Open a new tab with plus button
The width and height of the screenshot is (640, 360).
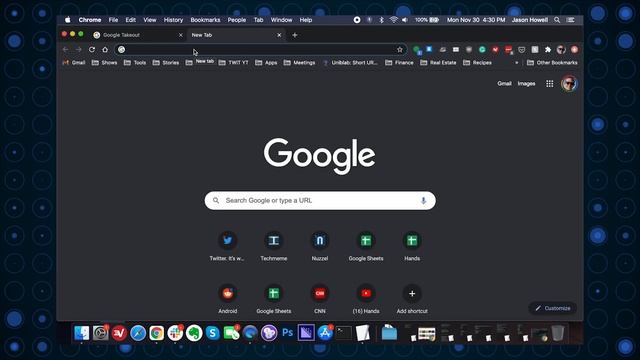(x=295, y=35)
